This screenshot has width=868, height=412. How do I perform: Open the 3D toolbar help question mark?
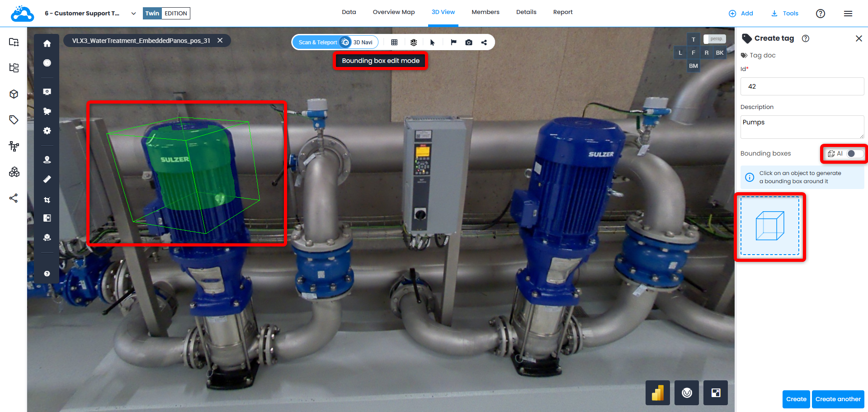click(47, 274)
